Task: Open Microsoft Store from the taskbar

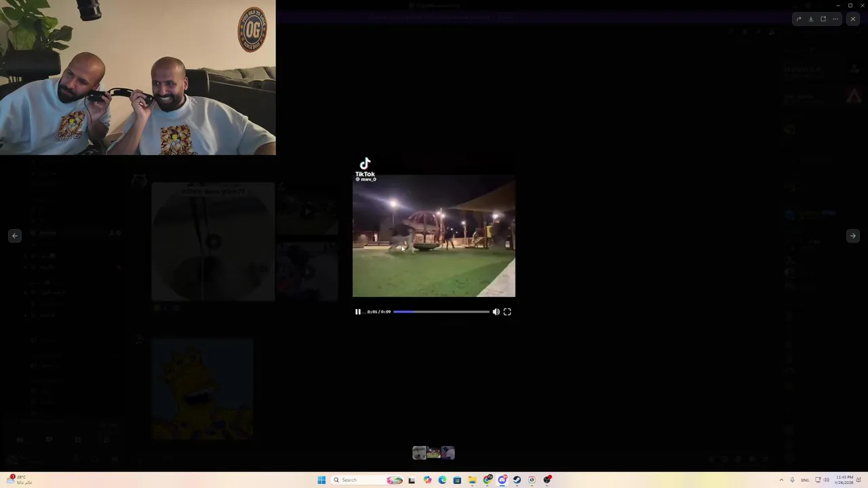Action: click(x=457, y=480)
